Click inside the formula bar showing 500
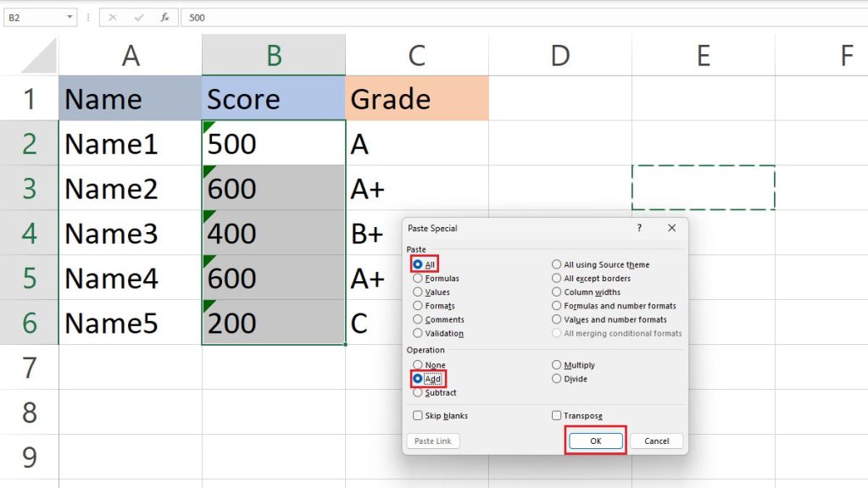Viewport: 868px width, 488px height. (x=254, y=17)
